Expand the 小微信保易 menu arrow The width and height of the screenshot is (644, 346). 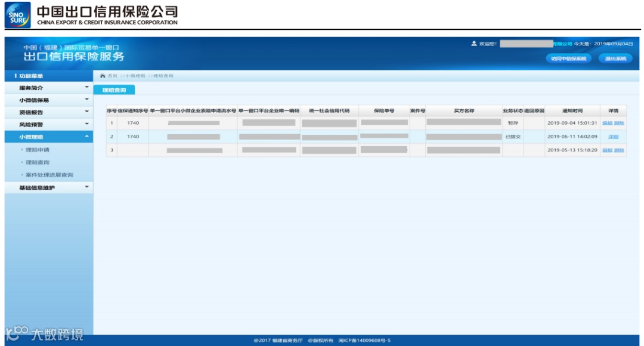click(86, 100)
